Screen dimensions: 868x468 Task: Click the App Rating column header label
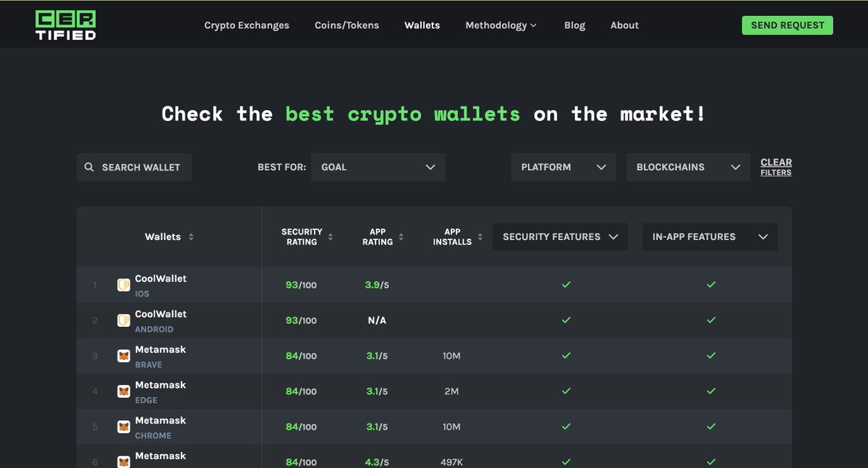[378, 237]
